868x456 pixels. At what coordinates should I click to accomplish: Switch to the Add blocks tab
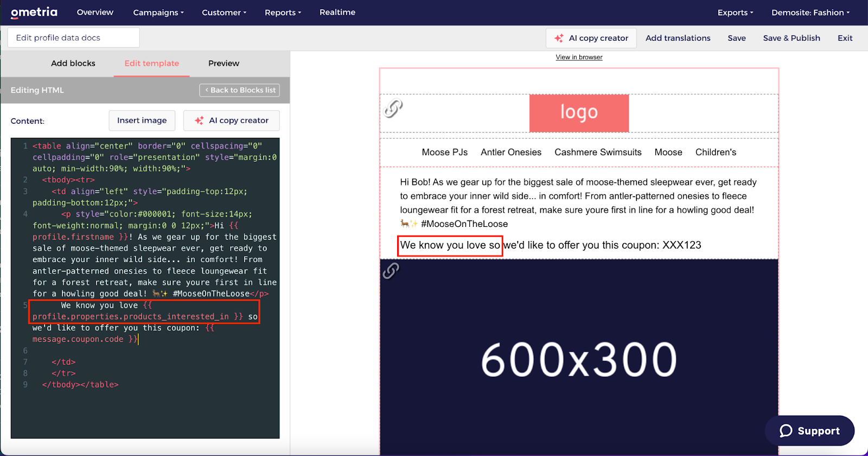[73, 64]
